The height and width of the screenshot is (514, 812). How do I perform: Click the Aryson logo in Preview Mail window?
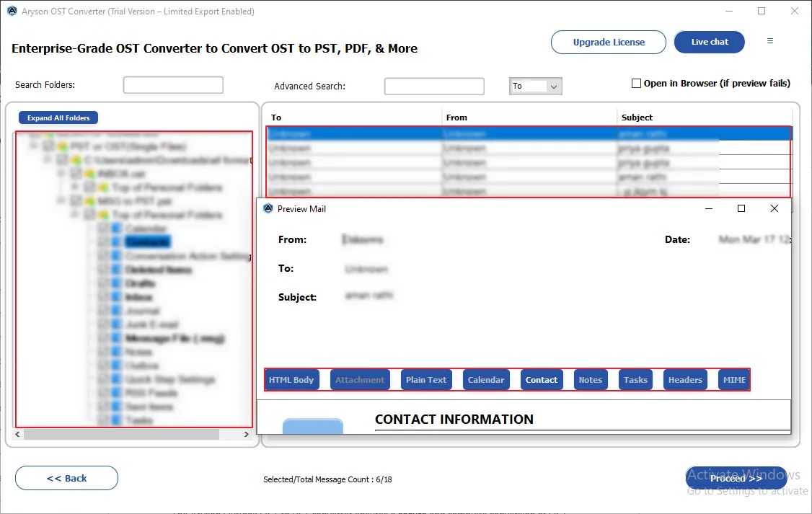268,208
